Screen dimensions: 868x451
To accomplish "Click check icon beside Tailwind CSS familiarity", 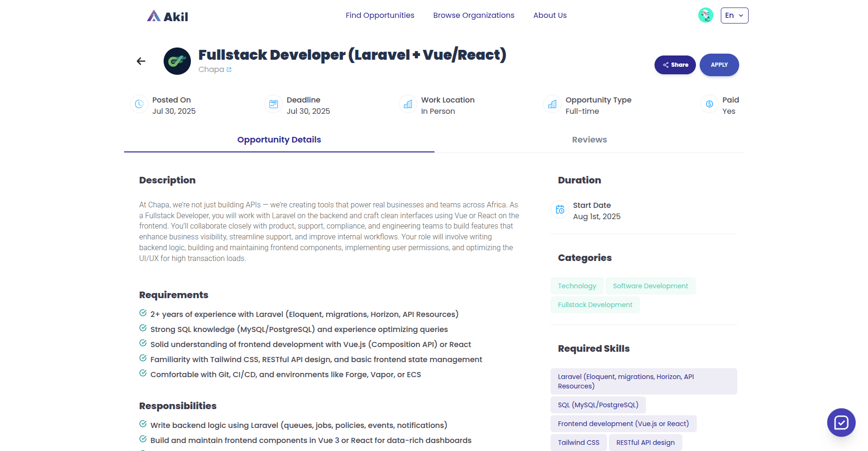I will coord(143,358).
